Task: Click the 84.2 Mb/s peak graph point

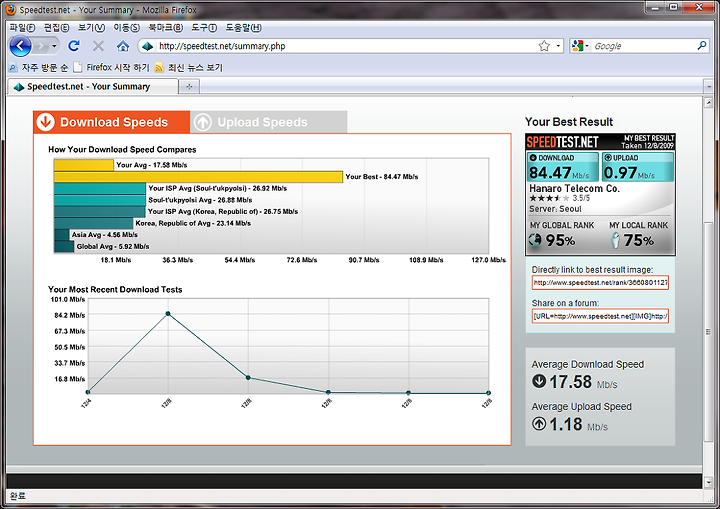Action: coord(168,314)
